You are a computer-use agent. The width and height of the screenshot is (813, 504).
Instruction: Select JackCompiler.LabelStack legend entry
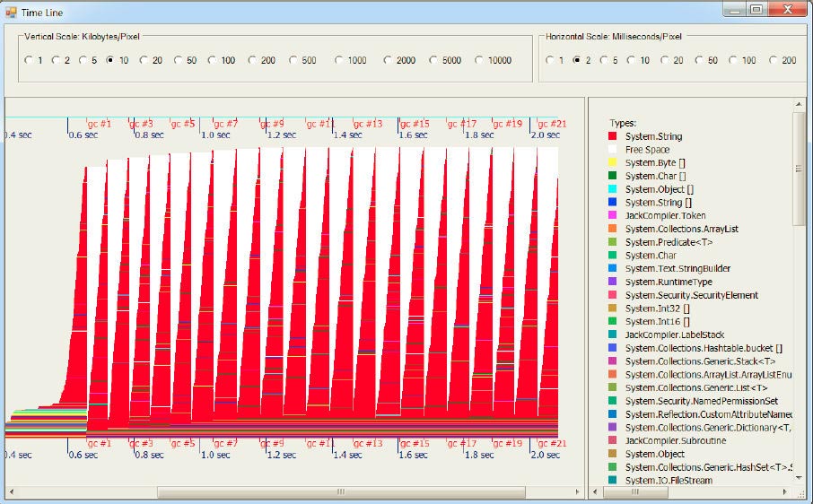click(675, 335)
